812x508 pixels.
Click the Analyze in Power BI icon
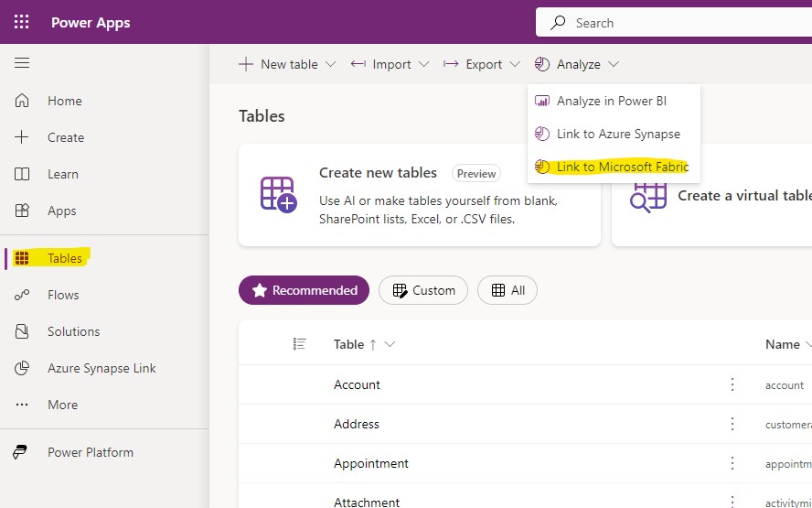(541, 101)
